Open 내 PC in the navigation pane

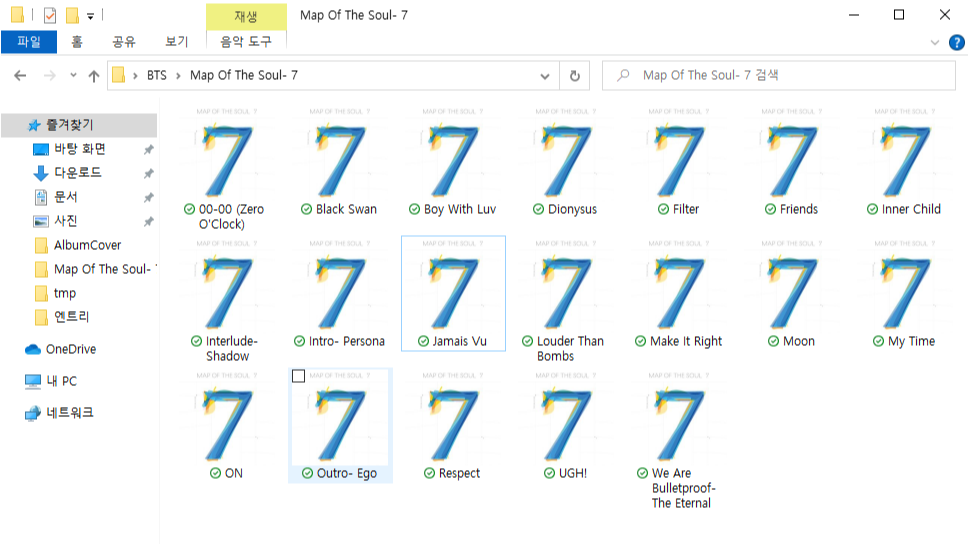[x=51, y=381]
